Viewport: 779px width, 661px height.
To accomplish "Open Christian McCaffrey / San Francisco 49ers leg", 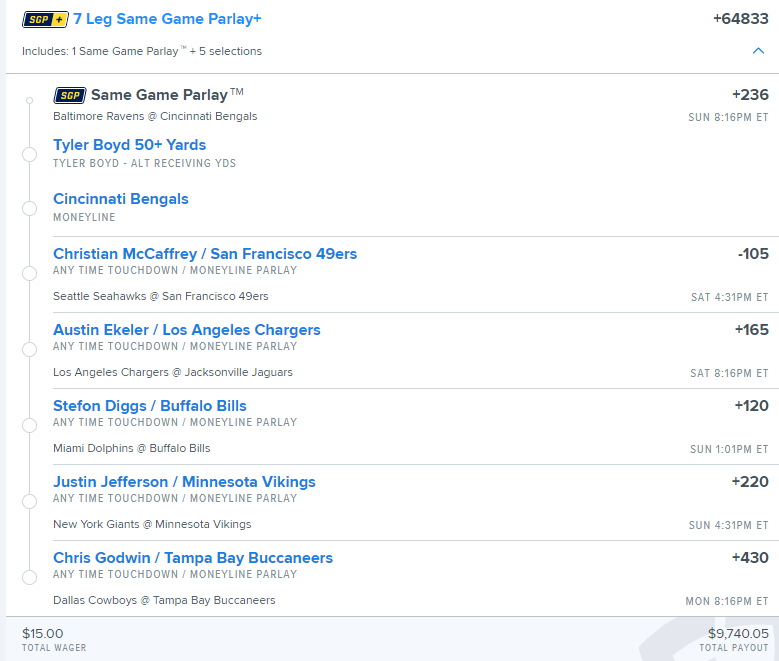I will coord(205,253).
